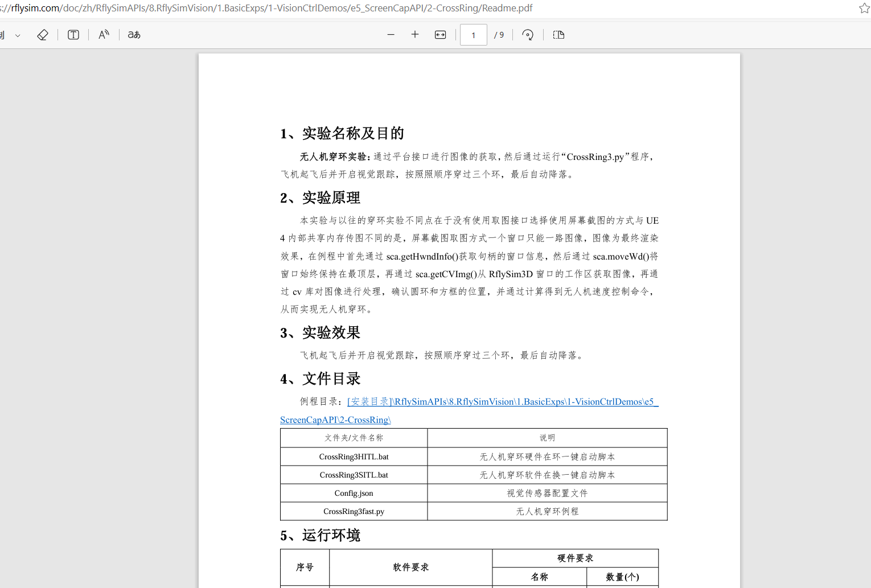Click the "软件要求" table header
This screenshot has height=588, width=871.
pos(411,568)
